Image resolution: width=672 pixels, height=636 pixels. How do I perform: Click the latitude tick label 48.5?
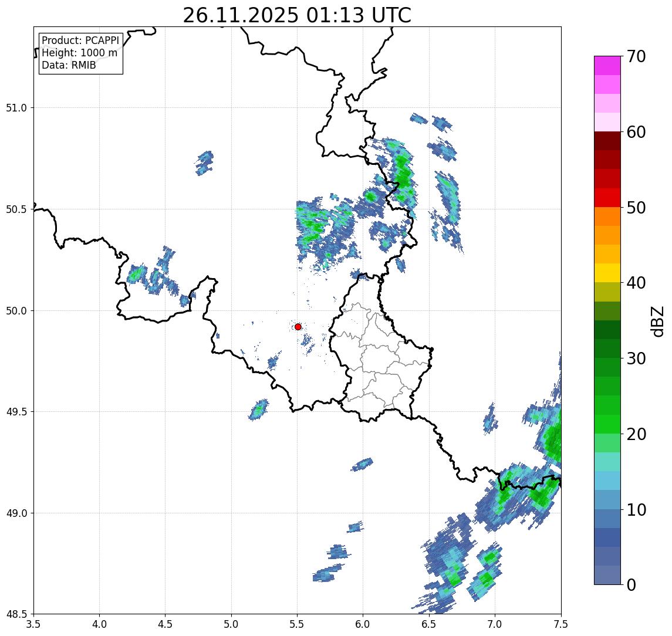coord(16,614)
